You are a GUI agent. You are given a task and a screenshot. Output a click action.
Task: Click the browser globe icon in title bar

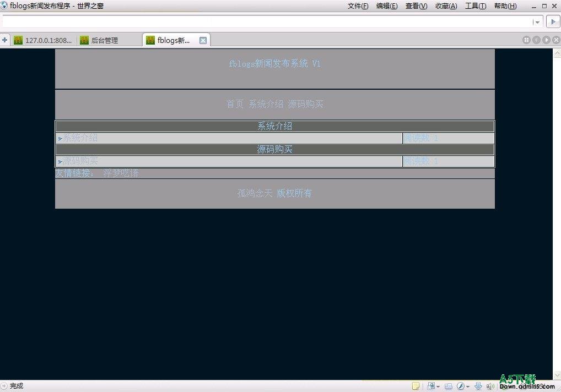4,6
